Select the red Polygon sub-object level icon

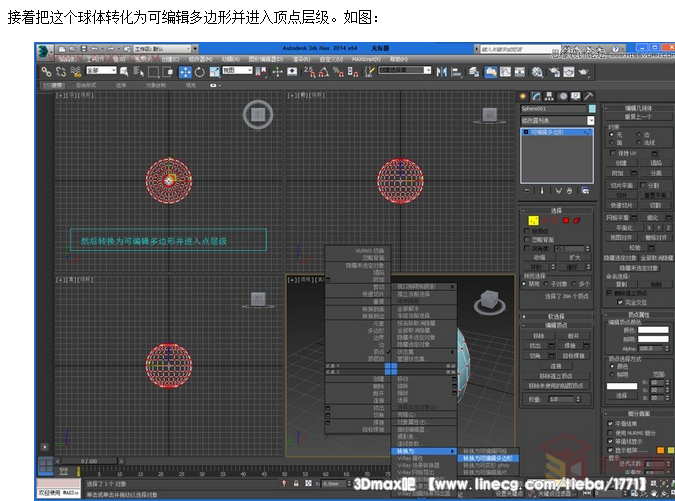point(566,220)
